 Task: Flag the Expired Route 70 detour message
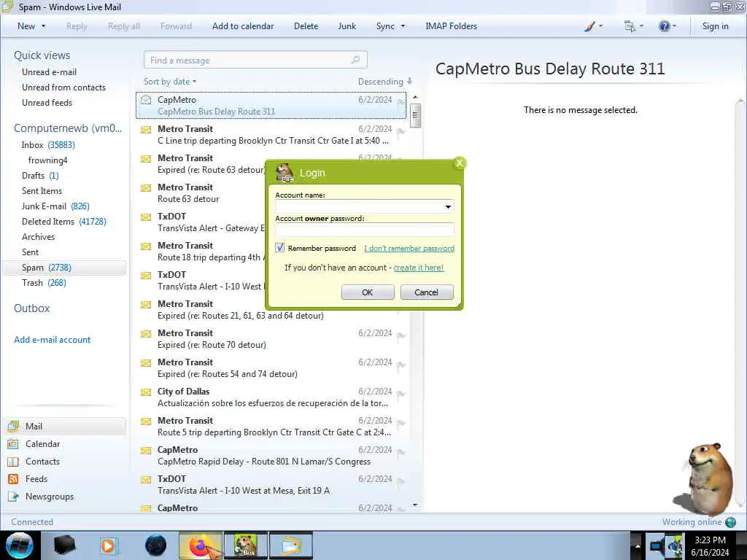coord(400,337)
